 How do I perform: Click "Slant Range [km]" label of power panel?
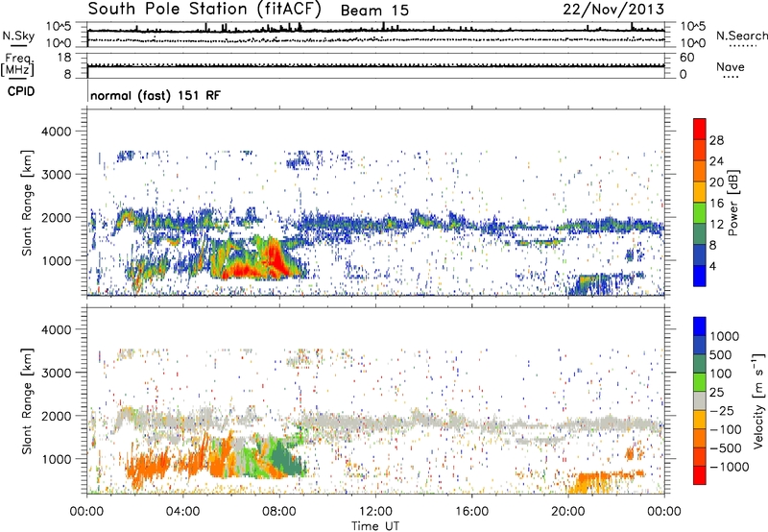pos(27,203)
